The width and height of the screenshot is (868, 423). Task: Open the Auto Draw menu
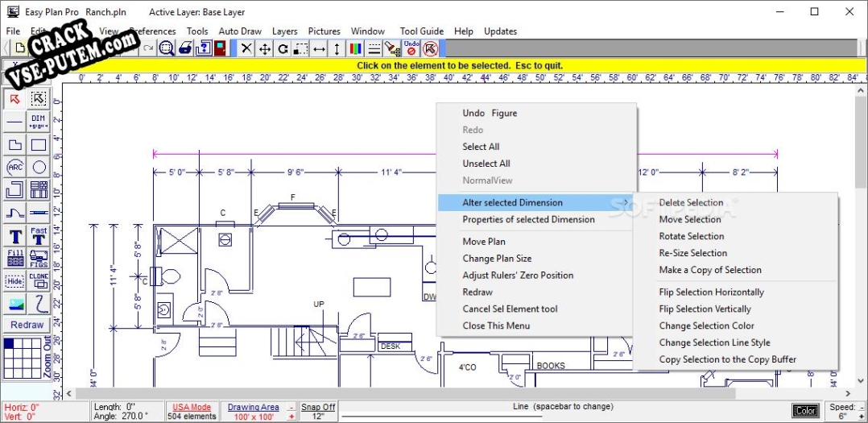240,31
